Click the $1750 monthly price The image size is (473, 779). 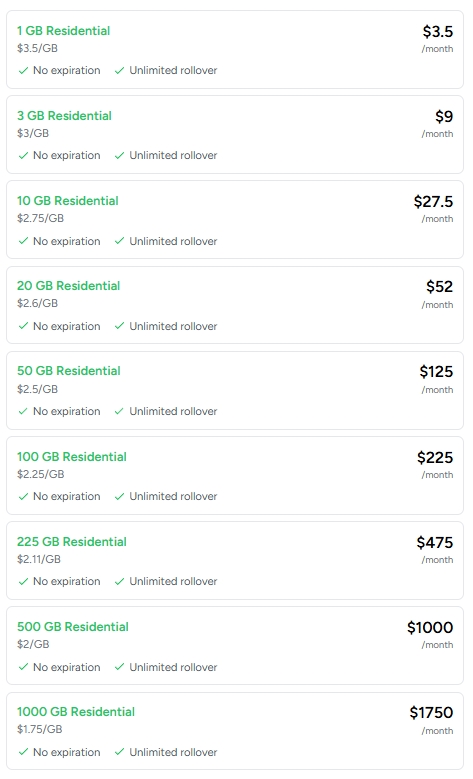[431, 713]
